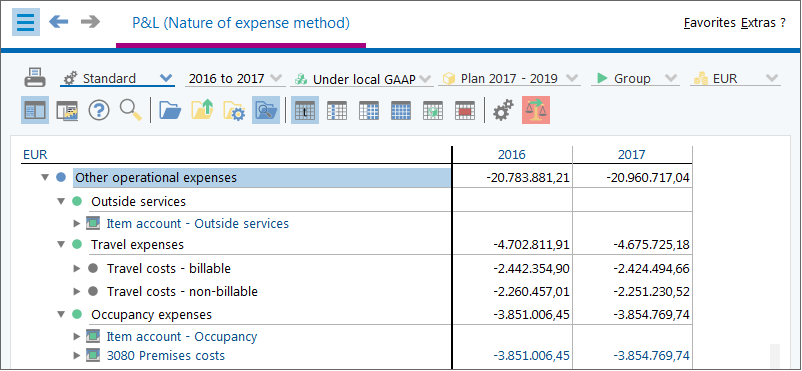
Task: Open the ? help menu
Action: pos(783,23)
